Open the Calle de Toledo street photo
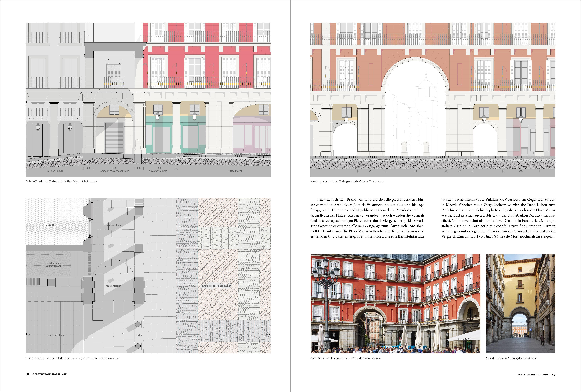The image size is (581, 392). 521,304
